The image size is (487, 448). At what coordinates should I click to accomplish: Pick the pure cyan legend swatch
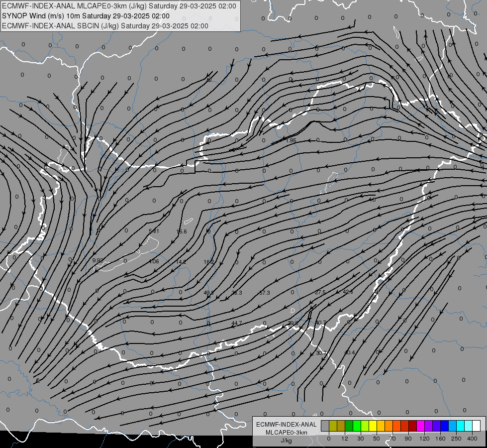click(x=461, y=426)
